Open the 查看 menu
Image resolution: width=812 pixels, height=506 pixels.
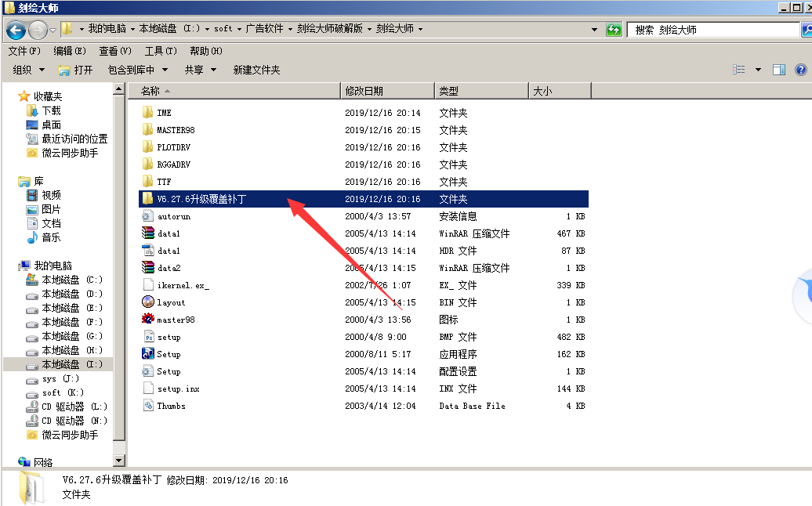(114, 50)
